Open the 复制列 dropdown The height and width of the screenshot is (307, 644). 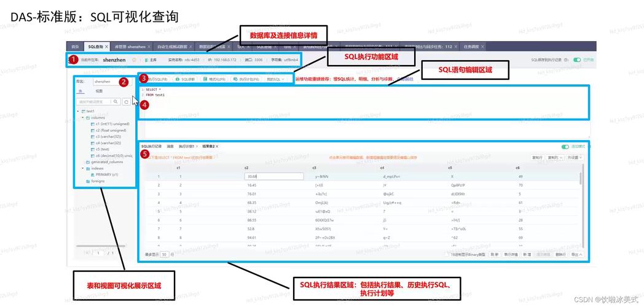click(554, 158)
